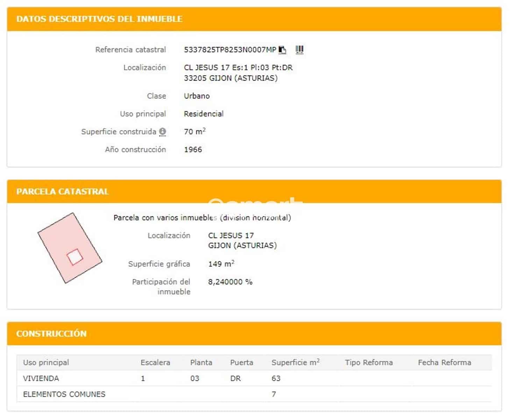
Task: Click the copy cadastral reference icon
Action: pyautogui.click(x=282, y=50)
